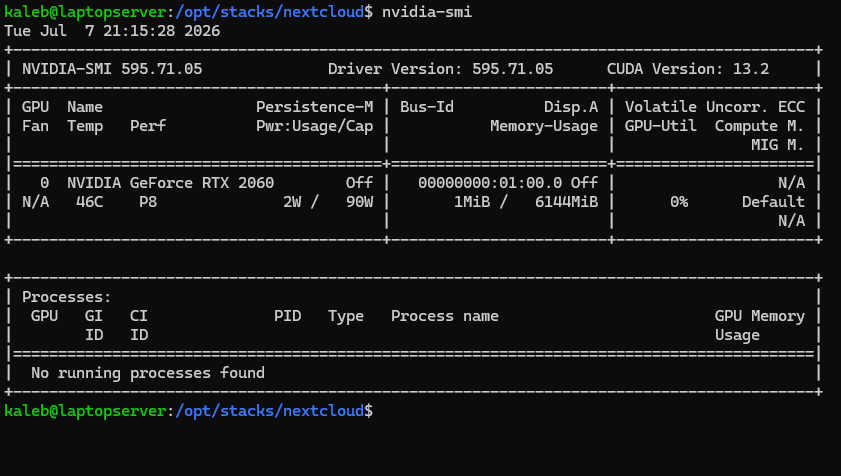Image resolution: width=841 pixels, height=476 pixels.
Task: Select the 2W / 90W power usage text
Action: (x=328, y=202)
